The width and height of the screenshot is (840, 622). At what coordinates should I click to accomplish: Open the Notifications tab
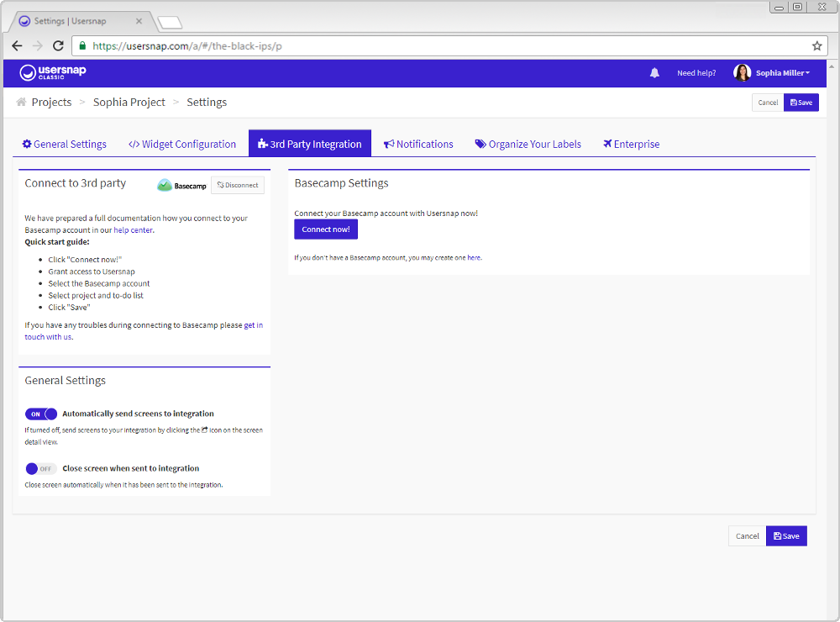click(x=418, y=144)
